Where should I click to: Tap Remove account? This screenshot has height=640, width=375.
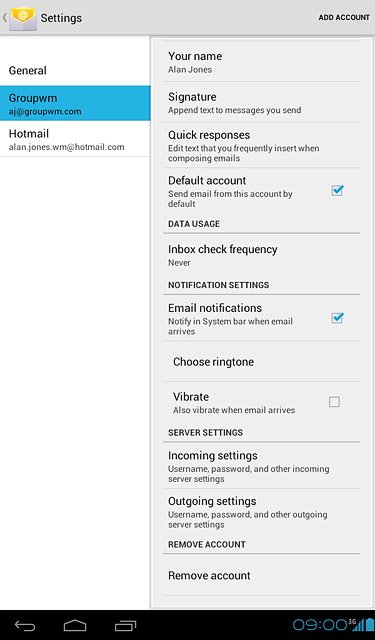point(261,575)
